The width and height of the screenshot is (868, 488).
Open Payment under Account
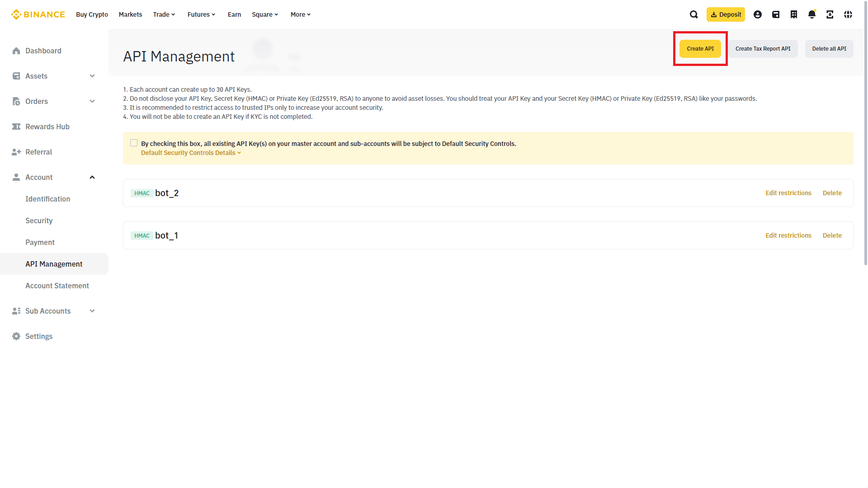click(40, 242)
